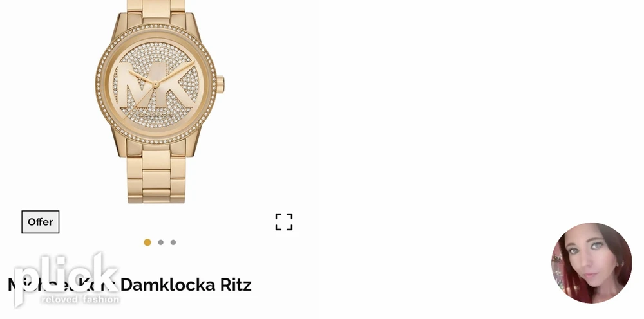Click the minute hand of the watch
Viewport: 644px width, 319px height.
[175, 73]
